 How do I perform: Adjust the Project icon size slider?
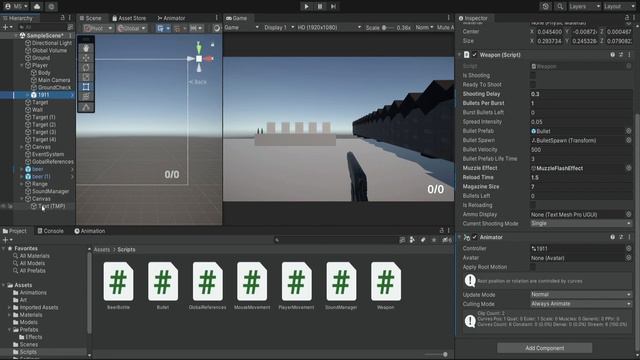click(436, 354)
